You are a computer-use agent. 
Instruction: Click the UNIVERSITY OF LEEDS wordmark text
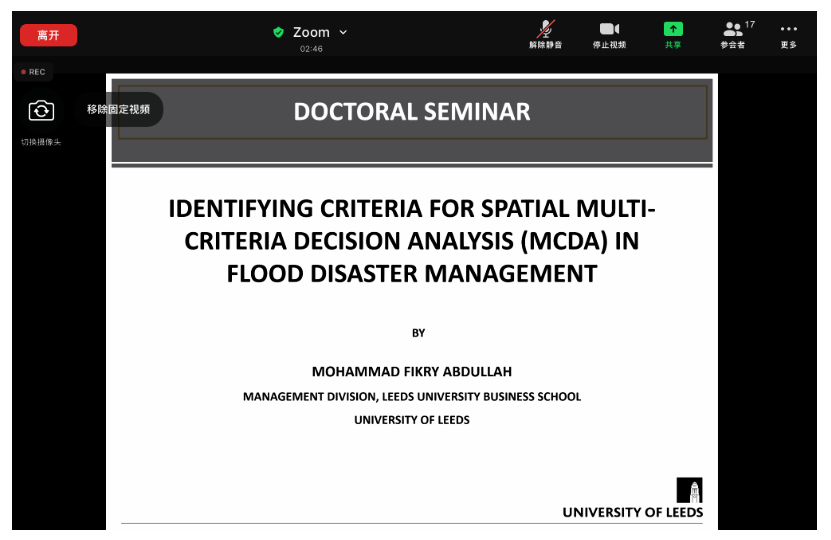(632, 512)
